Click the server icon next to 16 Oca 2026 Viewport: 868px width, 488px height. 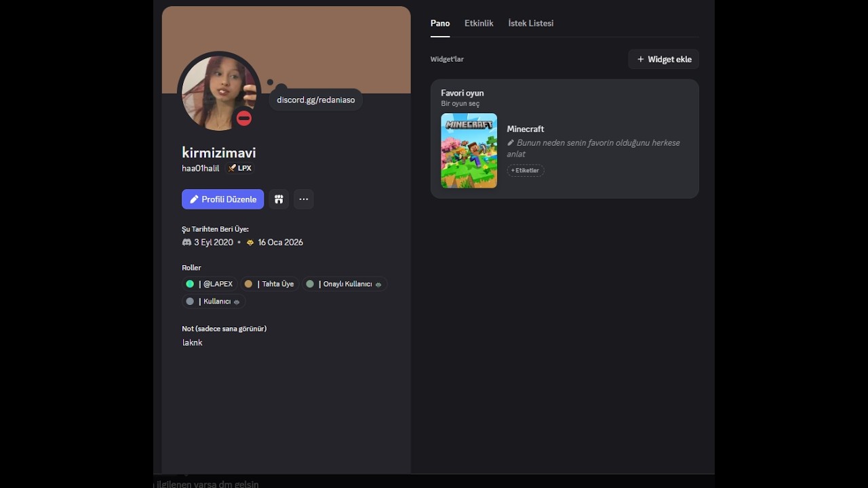(x=250, y=242)
